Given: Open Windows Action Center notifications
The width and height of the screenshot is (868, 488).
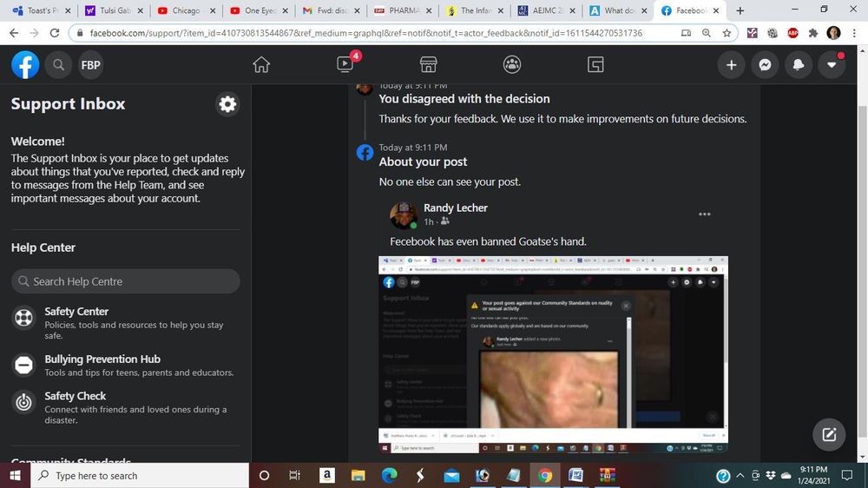Looking at the screenshot, I should (x=847, y=475).
